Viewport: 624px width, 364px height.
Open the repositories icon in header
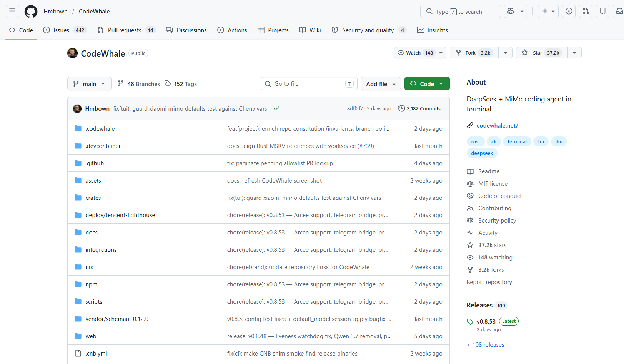click(603, 12)
